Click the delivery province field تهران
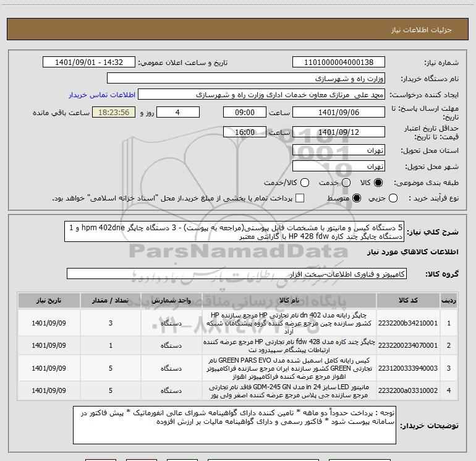 click(339, 150)
